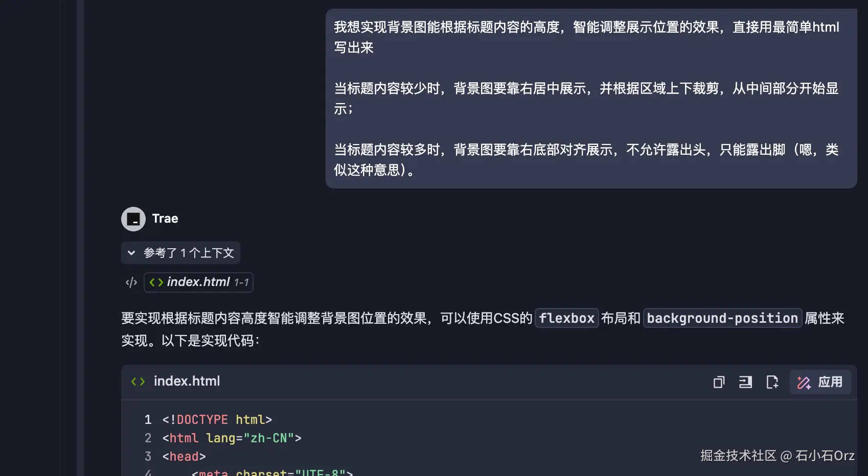Click code line 1 DOCTYPE html
Image resolution: width=868 pixels, height=476 pixels.
click(217, 419)
